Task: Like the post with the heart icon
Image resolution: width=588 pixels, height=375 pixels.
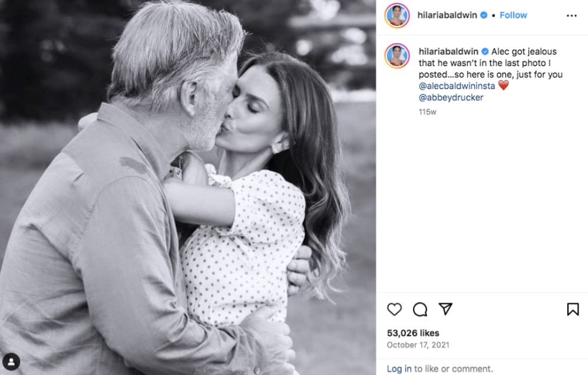Action: pos(394,309)
